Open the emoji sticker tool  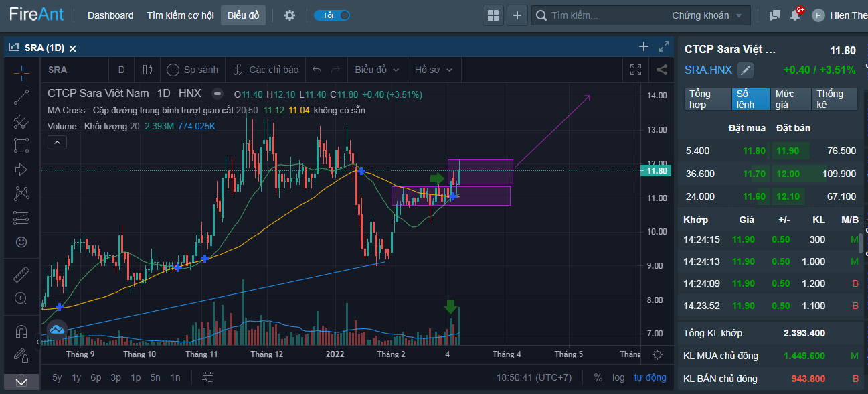21,242
